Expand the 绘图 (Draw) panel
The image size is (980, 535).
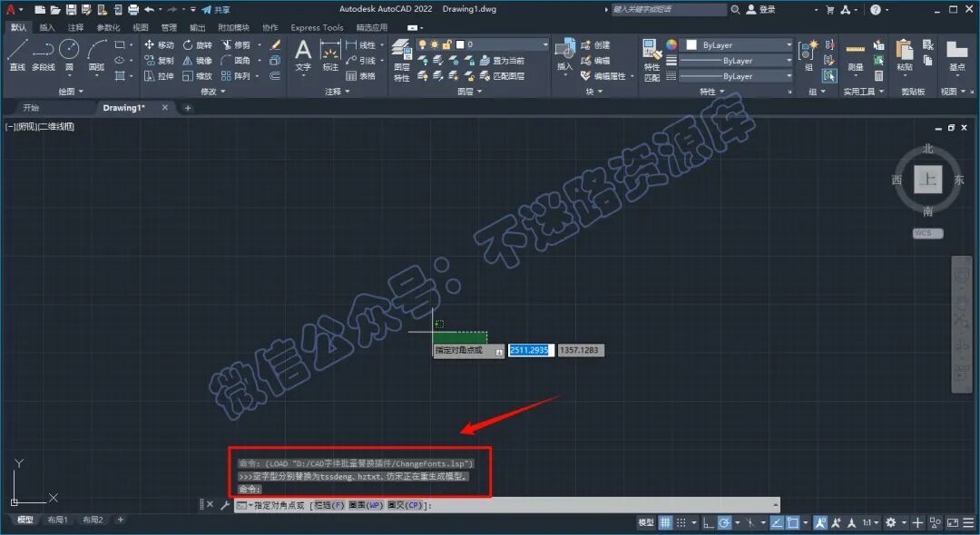click(71, 92)
